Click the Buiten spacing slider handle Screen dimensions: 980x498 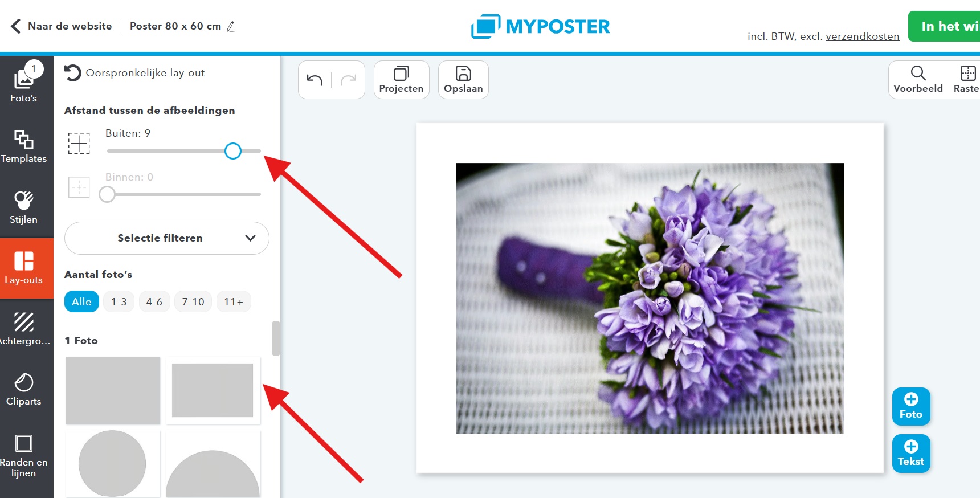tap(232, 151)
